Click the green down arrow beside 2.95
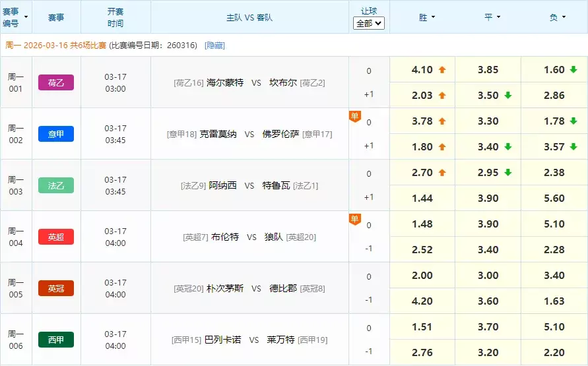The height and width of the screenshot is (366, 588). pyautogui.click(x=508, y=172)
